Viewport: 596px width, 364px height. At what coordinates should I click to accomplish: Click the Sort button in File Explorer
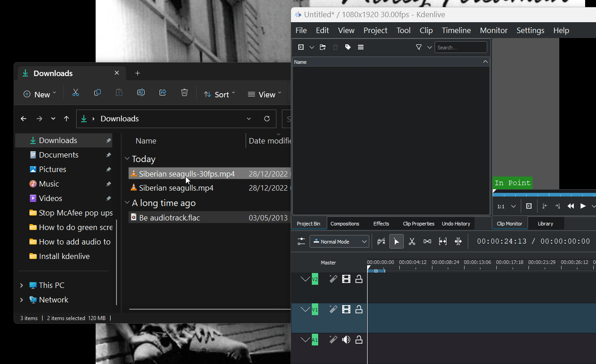(219, 94)
